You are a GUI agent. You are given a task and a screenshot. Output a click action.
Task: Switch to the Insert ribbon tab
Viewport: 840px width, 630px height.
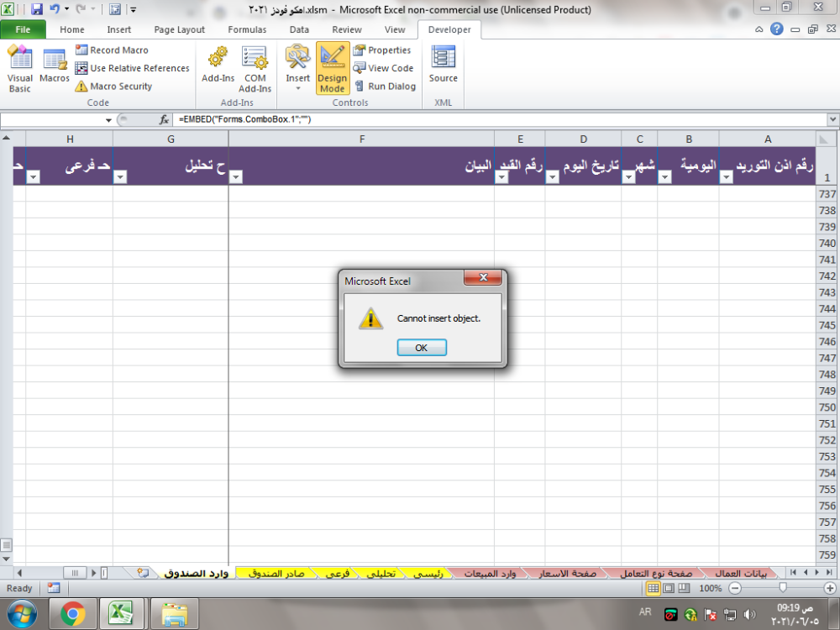tap(119, 29)
